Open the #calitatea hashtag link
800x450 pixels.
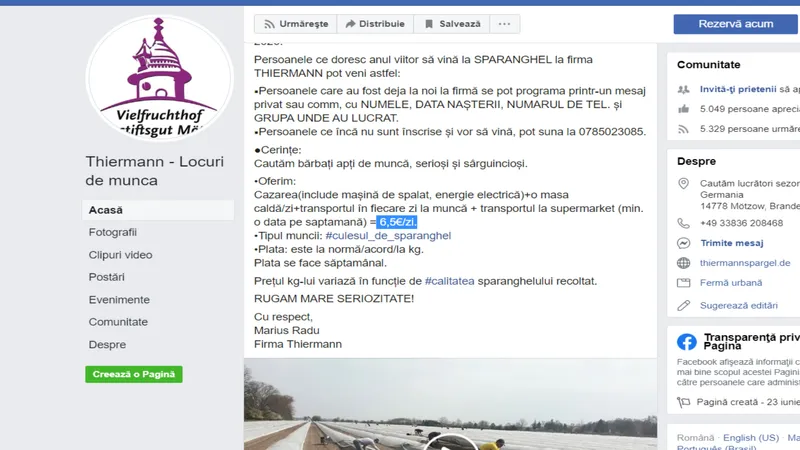[x=449, y=281]
